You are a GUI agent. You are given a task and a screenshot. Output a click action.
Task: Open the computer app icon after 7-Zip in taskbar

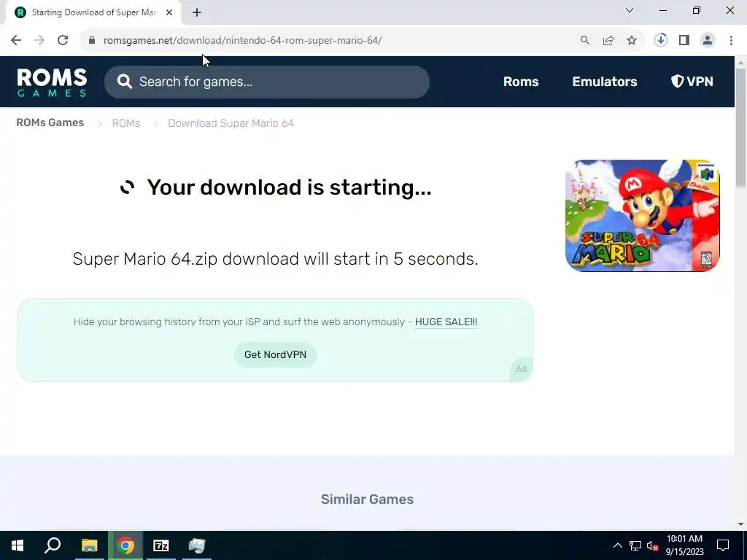197,545
